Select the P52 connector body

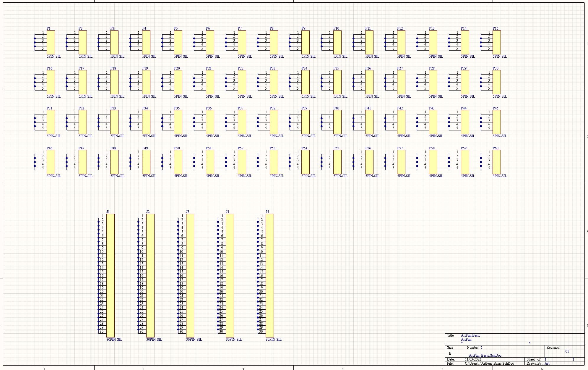point(242,162)
